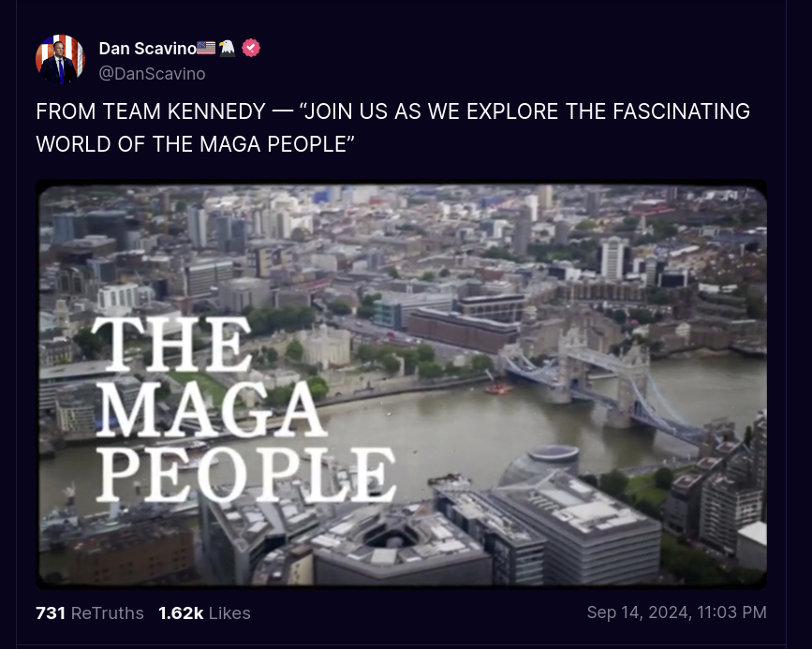Click the bald eagle emoji icon

coord(227,48)
